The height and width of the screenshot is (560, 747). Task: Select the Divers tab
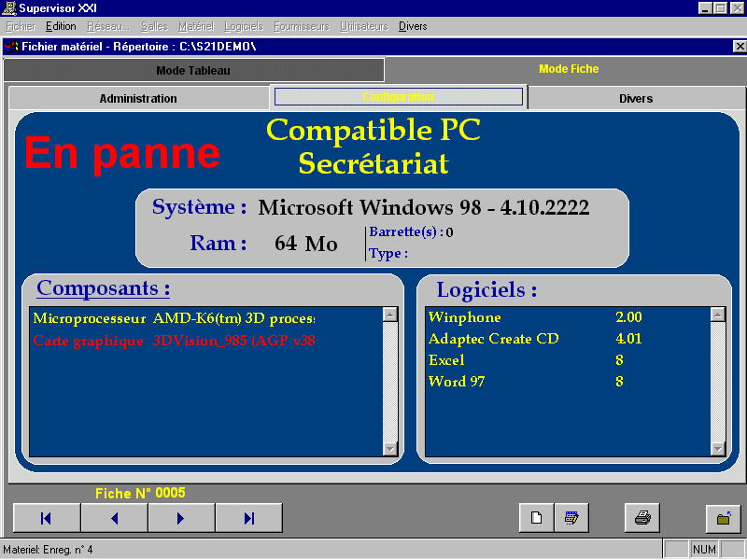pos(636,99)
